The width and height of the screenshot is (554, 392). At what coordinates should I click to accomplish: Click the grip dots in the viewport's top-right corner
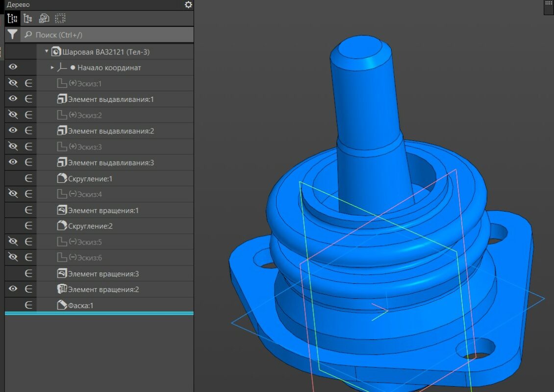coord(549,3)
